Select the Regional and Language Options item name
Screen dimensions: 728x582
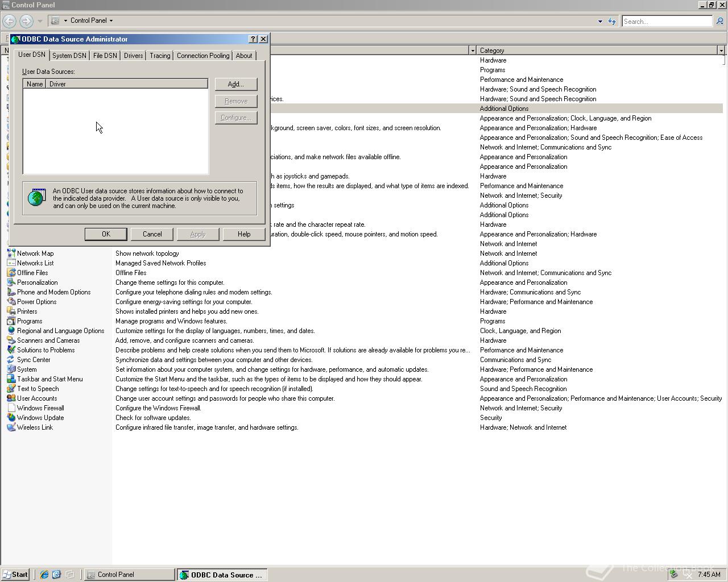pos(60,331)
